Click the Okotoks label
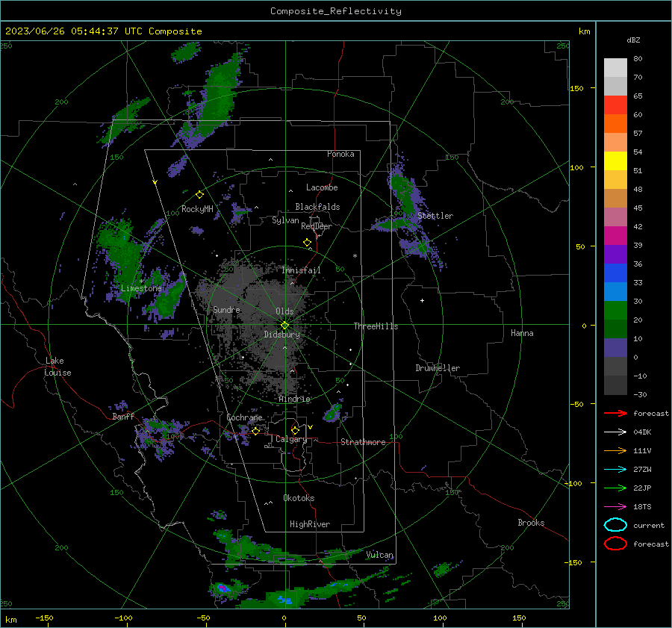Viewport: 672px width, 628px height. 299,498
